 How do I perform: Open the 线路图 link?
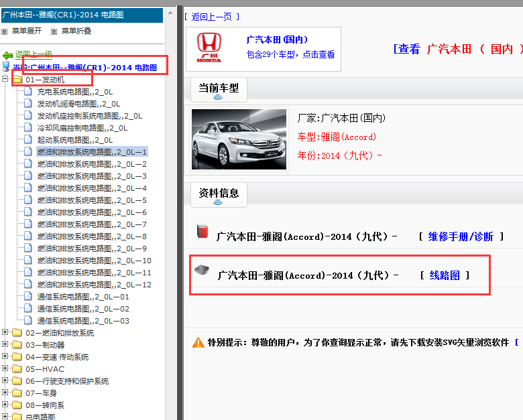coord(445,275)
